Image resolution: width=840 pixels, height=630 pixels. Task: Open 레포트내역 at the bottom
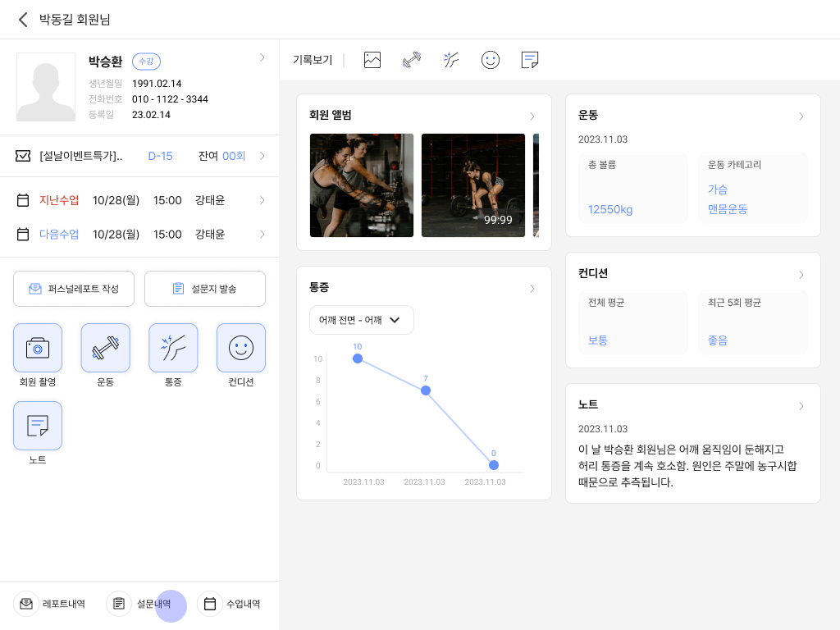(50, 604)
